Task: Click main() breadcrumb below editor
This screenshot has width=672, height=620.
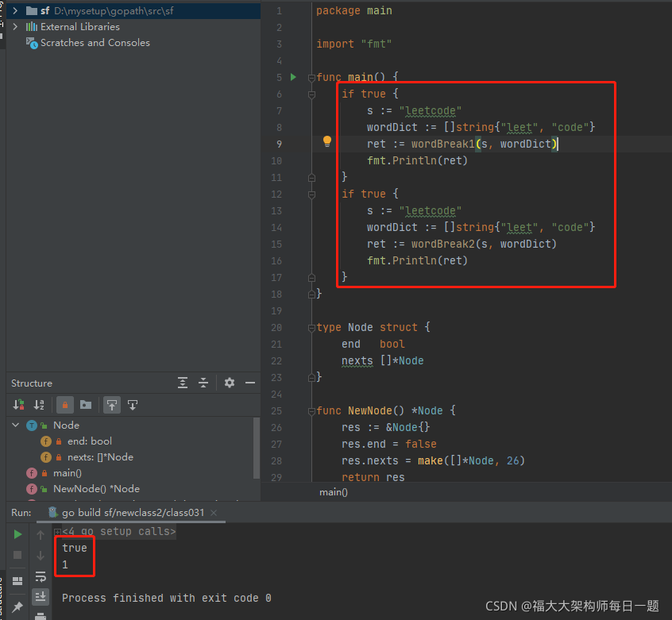Action: coord(334,492)
